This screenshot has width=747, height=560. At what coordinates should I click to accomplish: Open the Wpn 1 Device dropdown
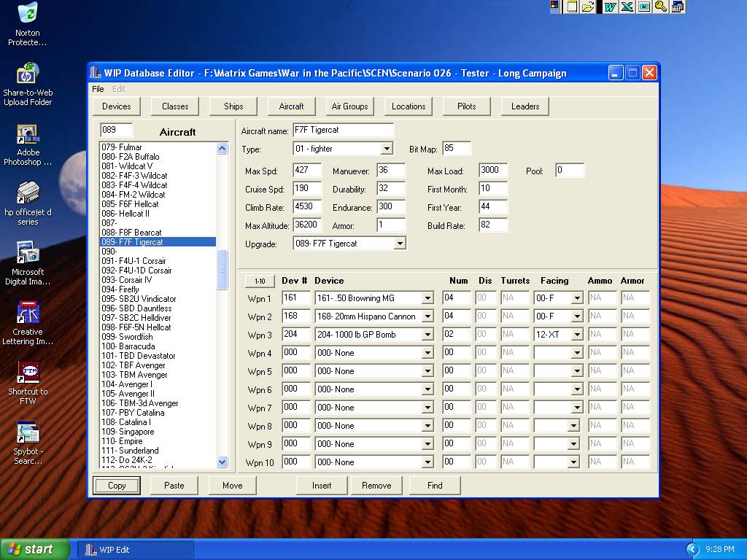(x=427, y=298)
